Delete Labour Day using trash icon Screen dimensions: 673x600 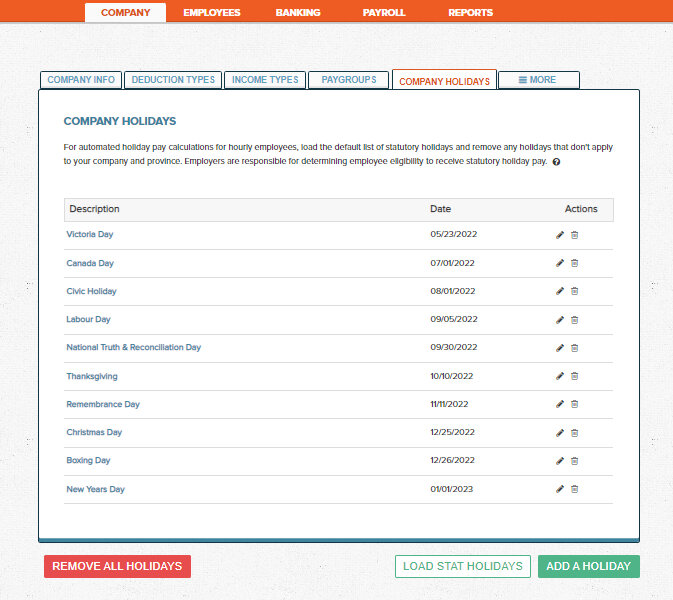pos(574,320)
